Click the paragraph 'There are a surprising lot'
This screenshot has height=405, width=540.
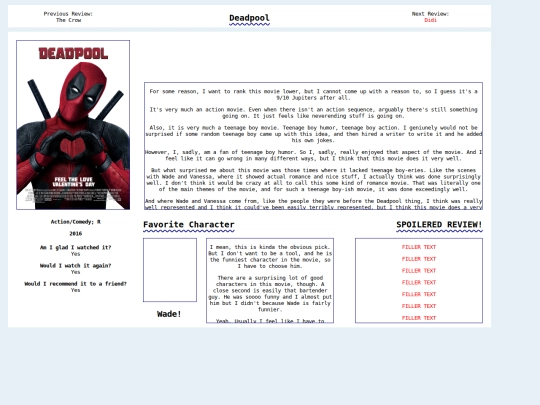point(270,293)
